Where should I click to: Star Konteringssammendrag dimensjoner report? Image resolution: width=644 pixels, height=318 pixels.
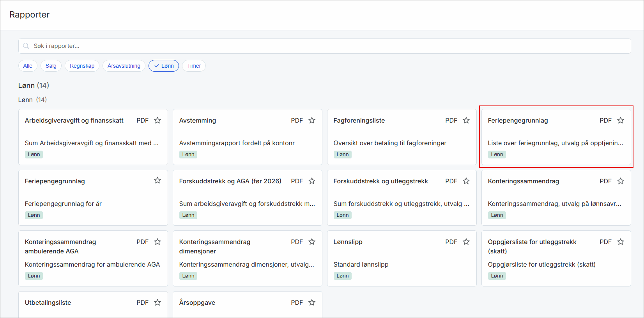pos(312,242)
